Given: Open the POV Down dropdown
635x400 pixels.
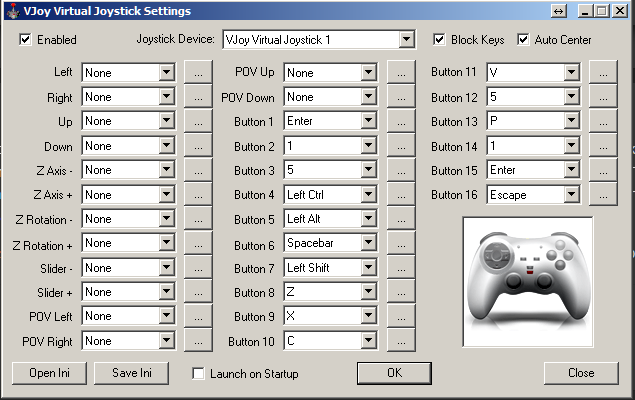Looking at the screenshot, I should (369, 97).
